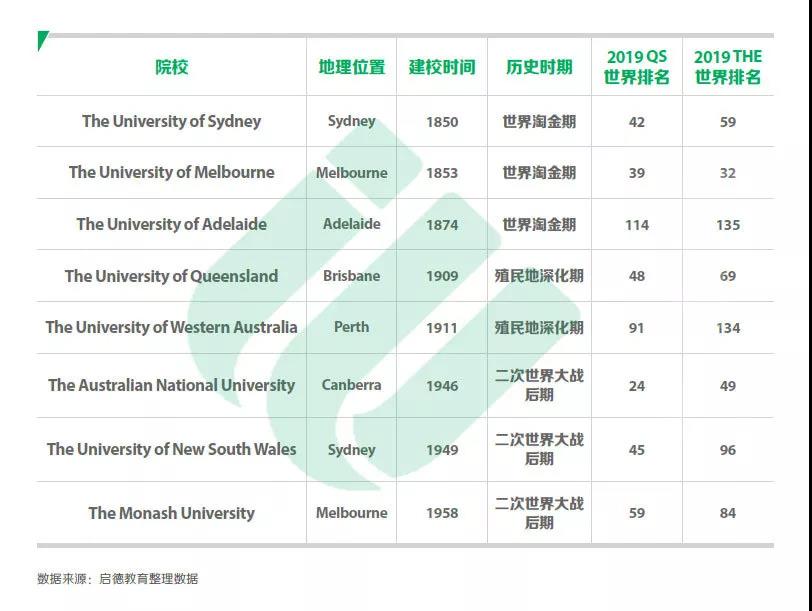This screenshot has height=611, width=812.
Task: Select the 历史时期 column header
Action: (539, 67)
